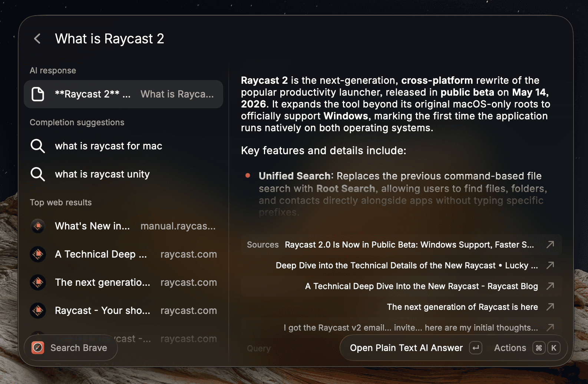Click the Raycast favicon beside A Technical Deep

click(x=38, y=254)
